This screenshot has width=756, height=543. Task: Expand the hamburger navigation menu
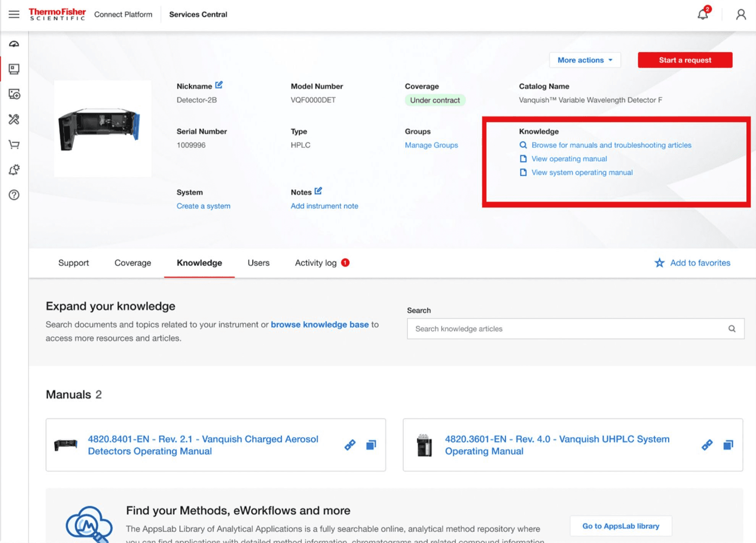tap(14, 14)
